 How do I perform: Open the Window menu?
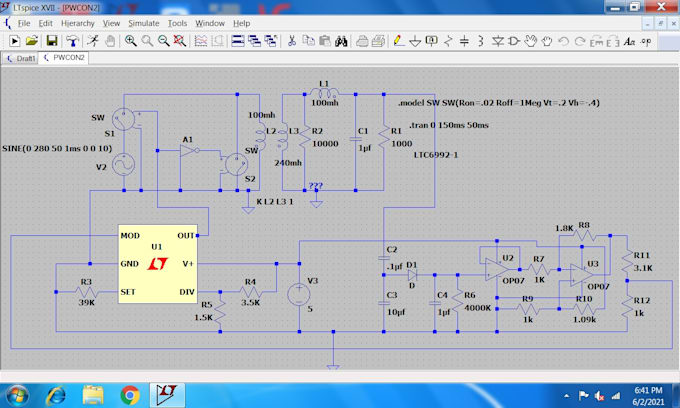point(210,23)
